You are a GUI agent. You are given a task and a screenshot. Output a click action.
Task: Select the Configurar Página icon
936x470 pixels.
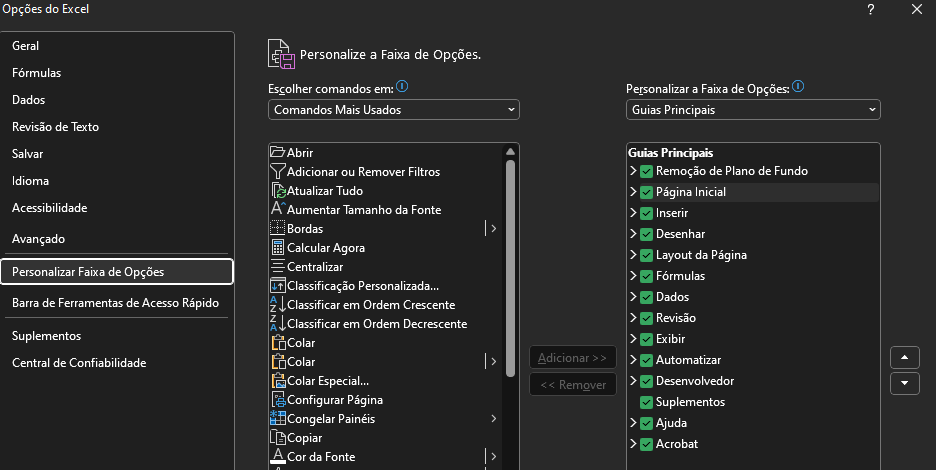coord(278,400)
